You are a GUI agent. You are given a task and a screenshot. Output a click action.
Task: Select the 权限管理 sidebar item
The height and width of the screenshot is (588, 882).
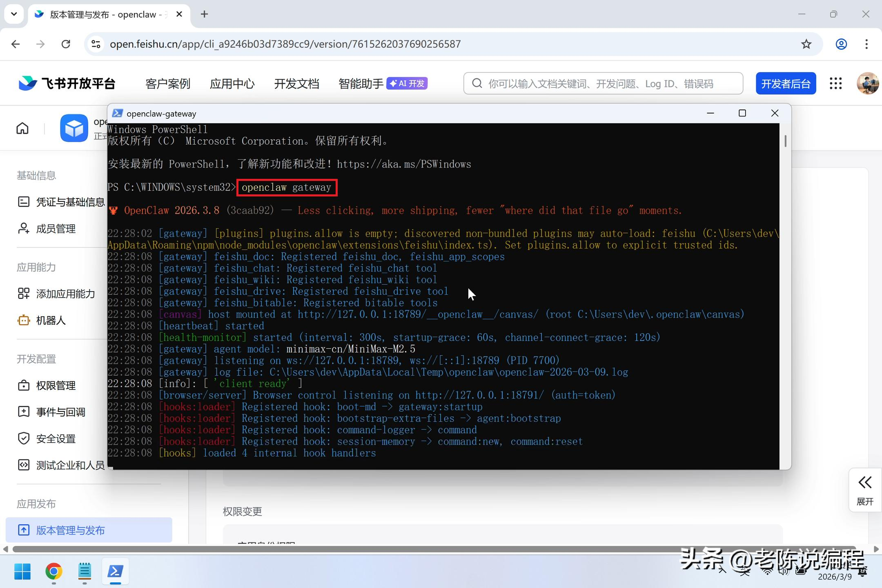tap(56, 385)
